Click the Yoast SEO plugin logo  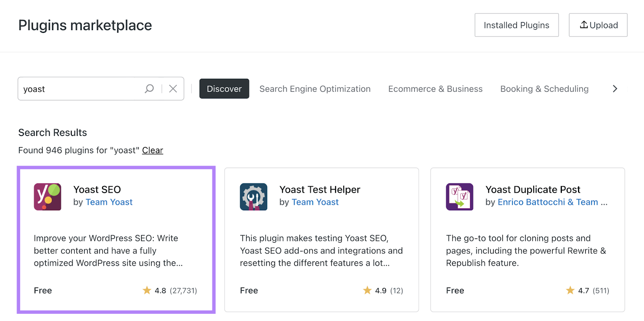point(47,197)
